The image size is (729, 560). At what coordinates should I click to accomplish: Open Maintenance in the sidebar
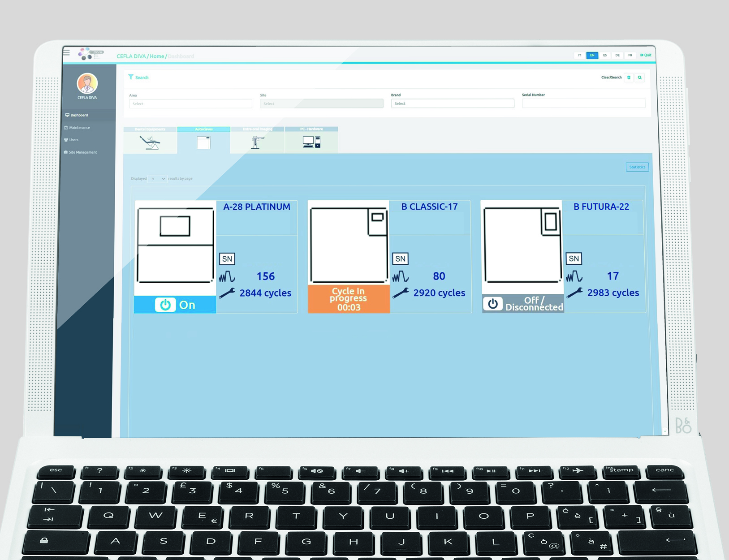point(79,128)
